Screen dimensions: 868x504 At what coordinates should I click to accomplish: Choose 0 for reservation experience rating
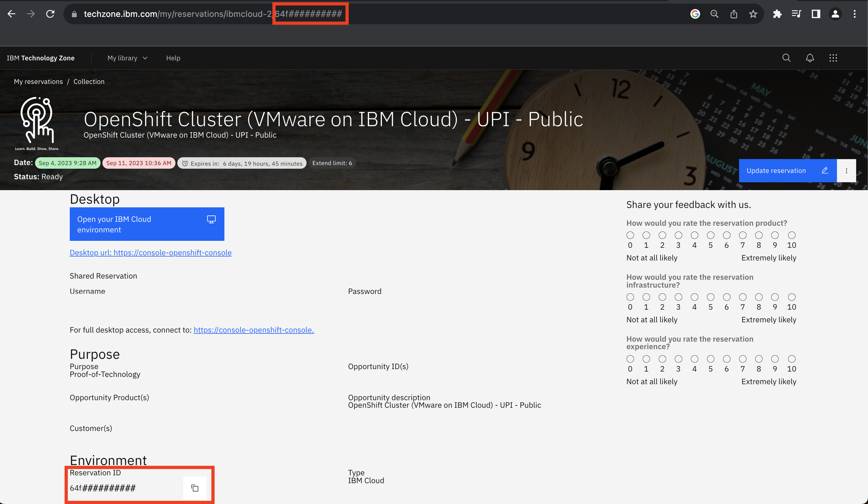click(x=630, y=359)
